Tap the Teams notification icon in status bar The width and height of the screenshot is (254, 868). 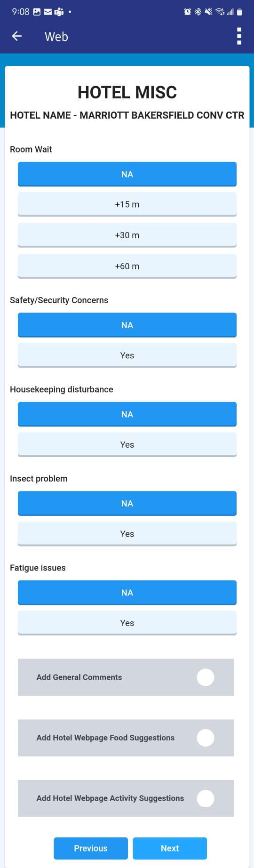pyautogui.click(x=59, y=12)
